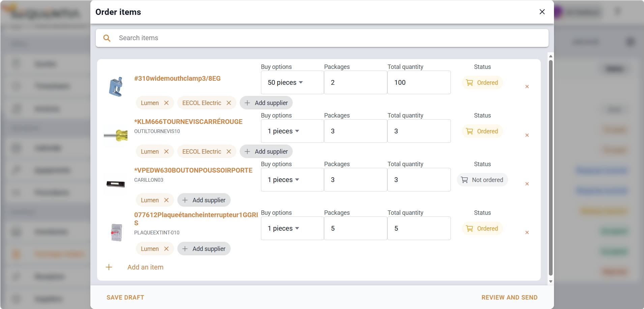This screenshot has height=309, width=644.
Task: Click Ordered status of widemouthclamp item
Action: click(482, 82)
